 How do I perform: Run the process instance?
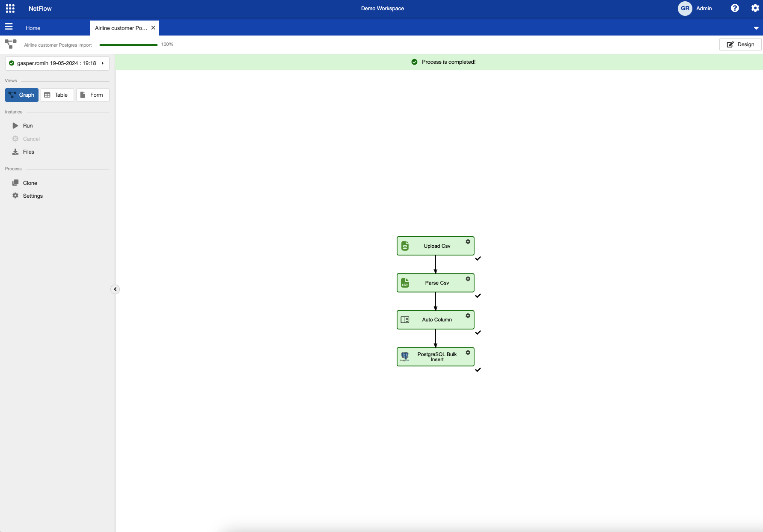click(x=28, y=126)
